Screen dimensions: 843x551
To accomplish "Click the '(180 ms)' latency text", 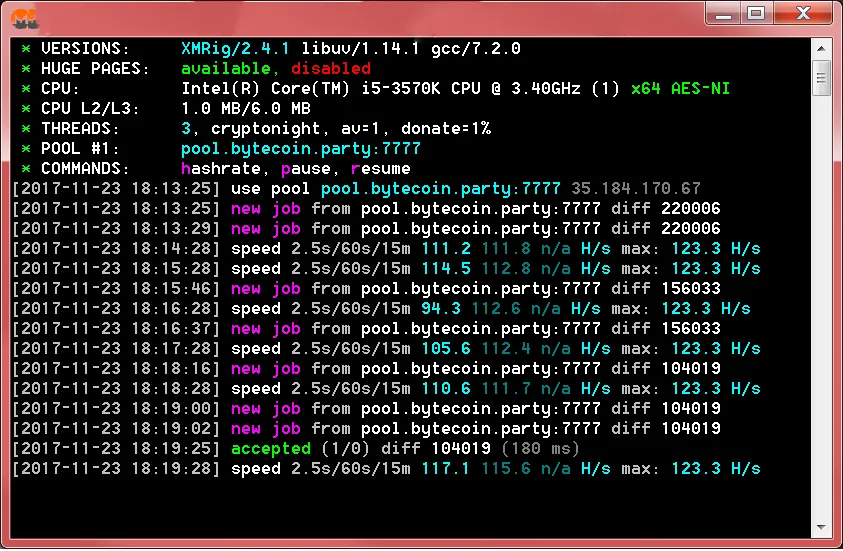I will (540, 449).
